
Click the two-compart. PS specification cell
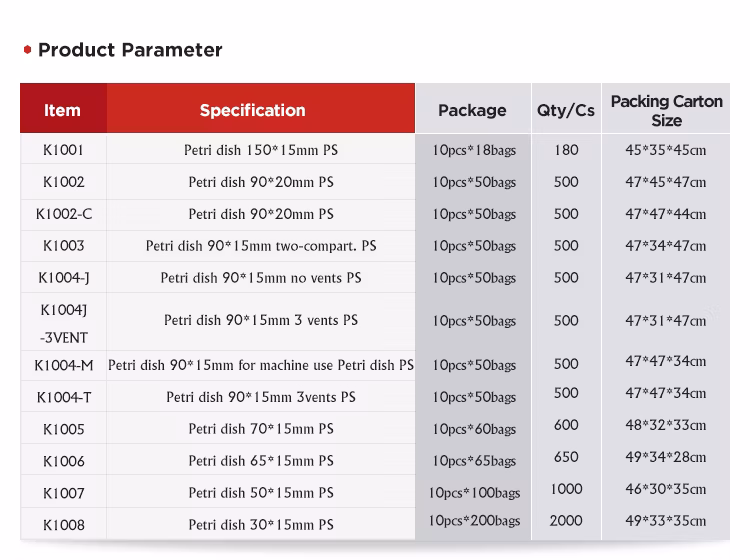point(261,246)
